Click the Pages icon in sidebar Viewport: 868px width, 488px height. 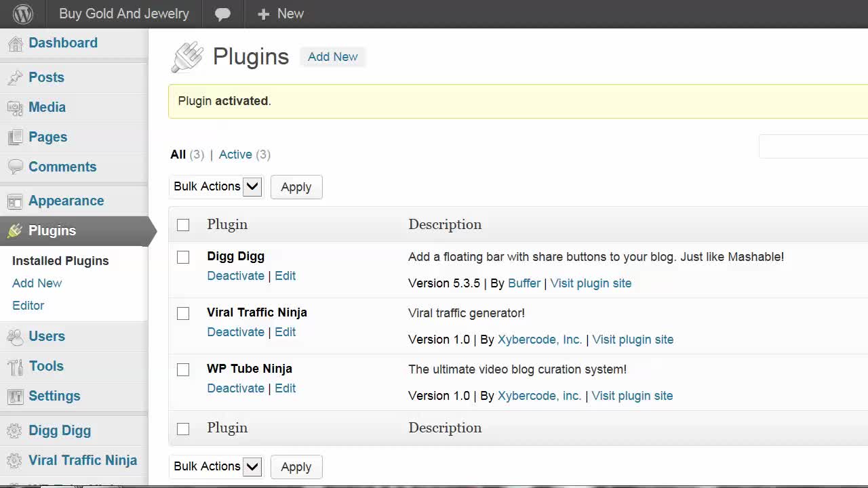pyautogui.click(x=15, y=138)
